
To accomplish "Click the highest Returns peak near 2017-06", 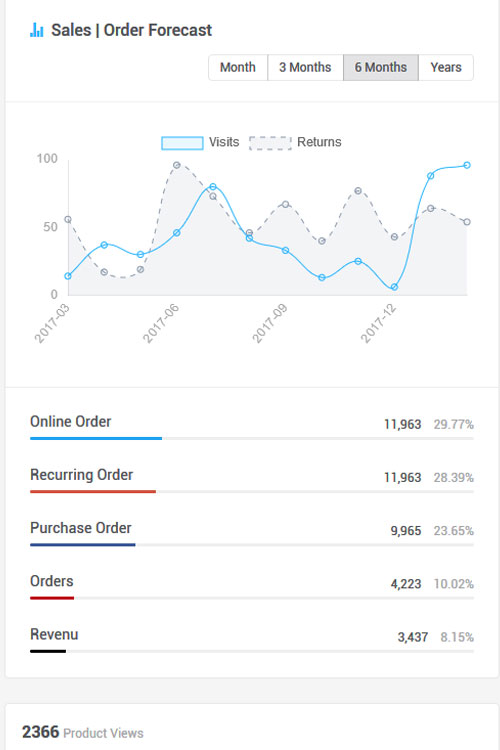I will coord(177,165).
